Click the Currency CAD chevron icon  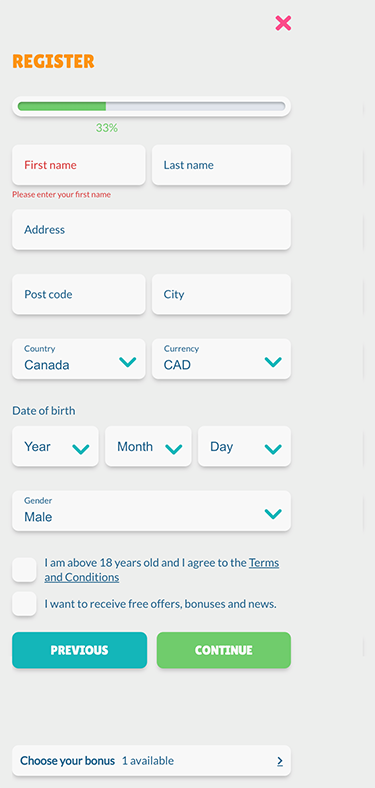pyautogui.click(x=273, y=362)
